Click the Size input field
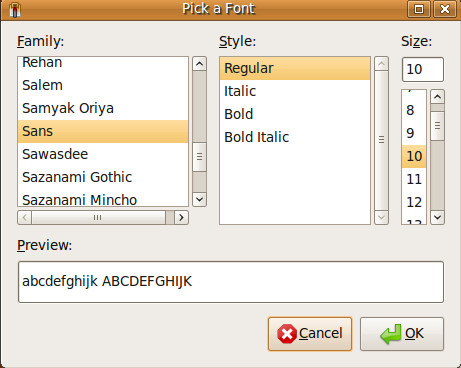The image size is (461, 368). tap(423, 69)
